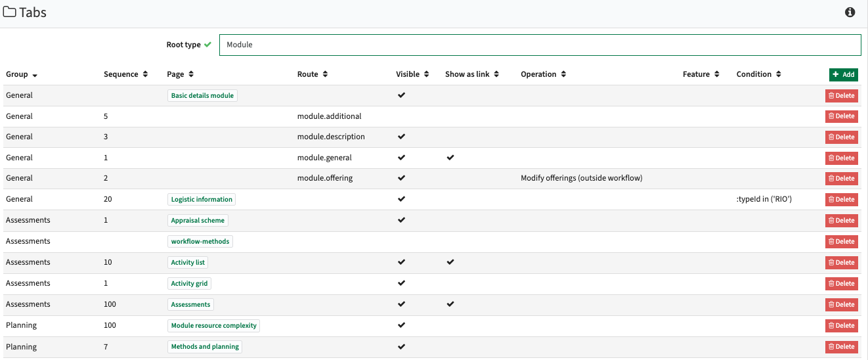Image resolution: width=868 pixels, height=360 pixels.
Task: Sort the table by Page column
Action: click(181, 74)
